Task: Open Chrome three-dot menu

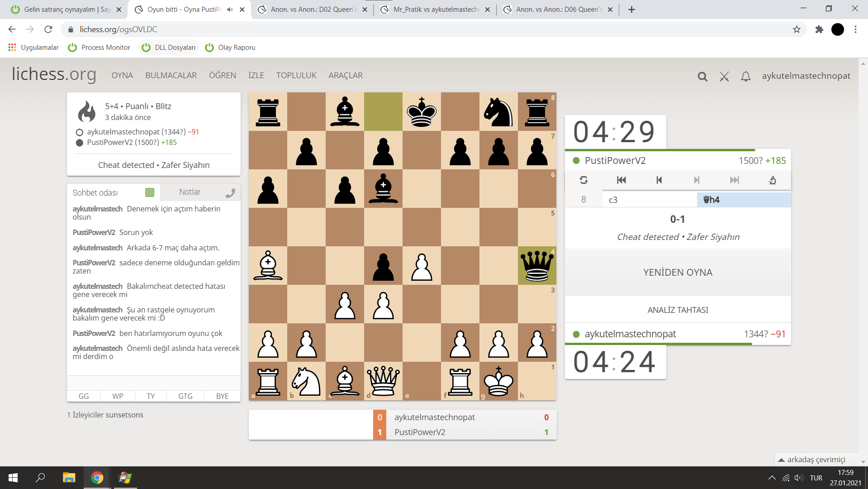Action: click(x=855, y=29)
